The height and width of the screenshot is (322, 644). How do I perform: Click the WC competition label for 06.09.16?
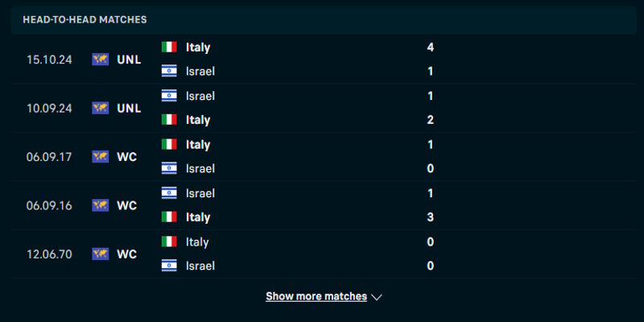126,205
